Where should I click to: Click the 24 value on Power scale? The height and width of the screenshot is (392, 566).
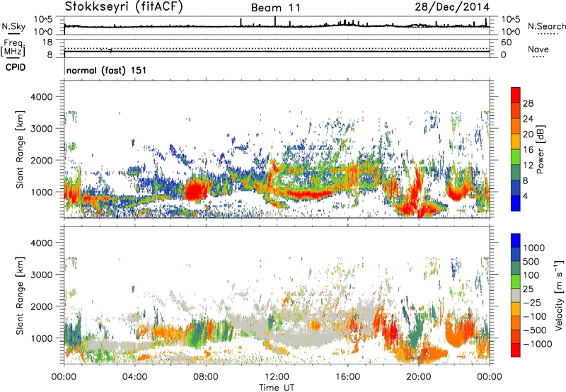pos(528,119)
